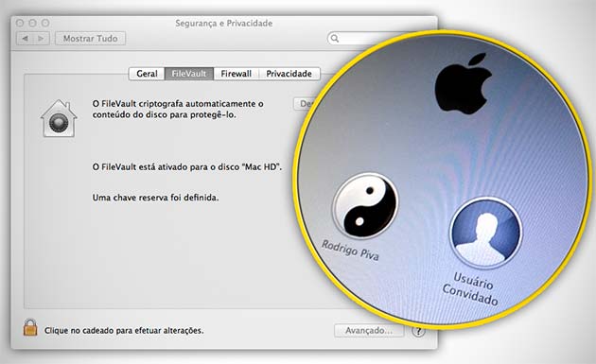Open the help question mark button

point(418,331)
